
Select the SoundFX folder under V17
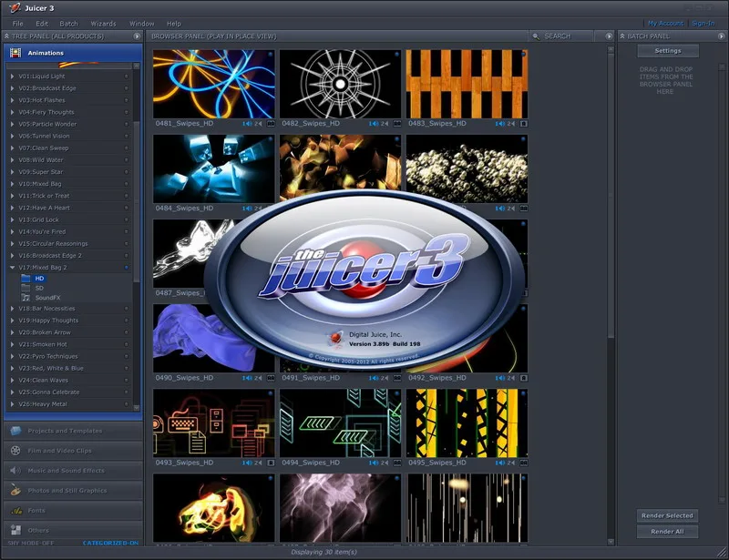click(x=41, y=298)
